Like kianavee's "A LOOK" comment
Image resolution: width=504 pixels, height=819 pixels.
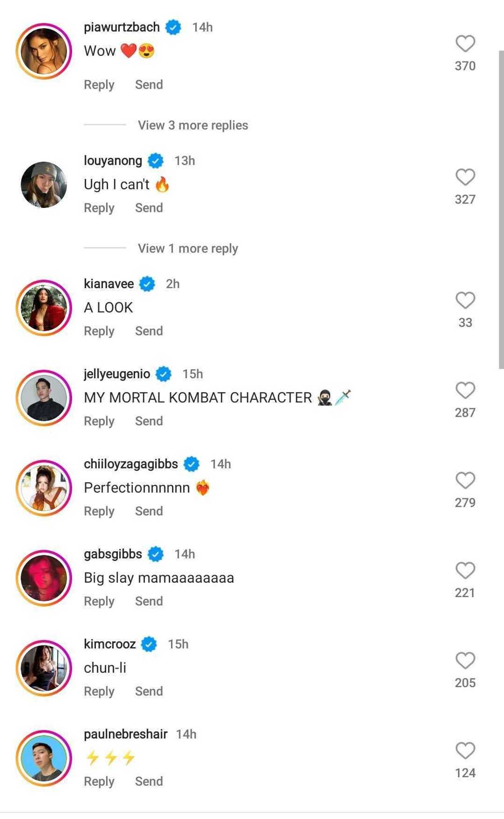click(465, 301)
